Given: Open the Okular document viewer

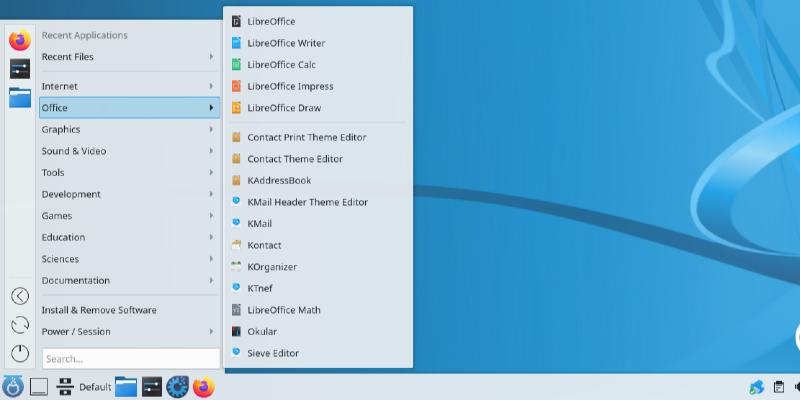Looking at the screenshot, I should pyautogui.click(x=261, y=331).
